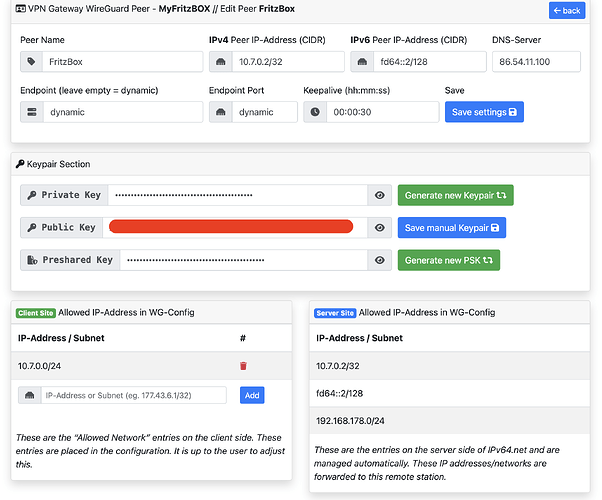Click the network icon beside IPv4 Peer IP-Address
Screen dimensions: 602x500
(x=221, y=61)
